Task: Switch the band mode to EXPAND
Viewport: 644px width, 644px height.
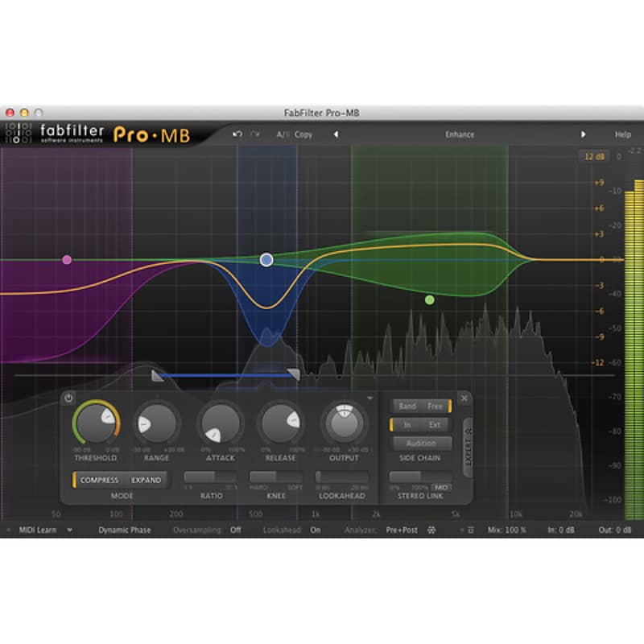Action: pyautogui.click(x=146, y=479)
